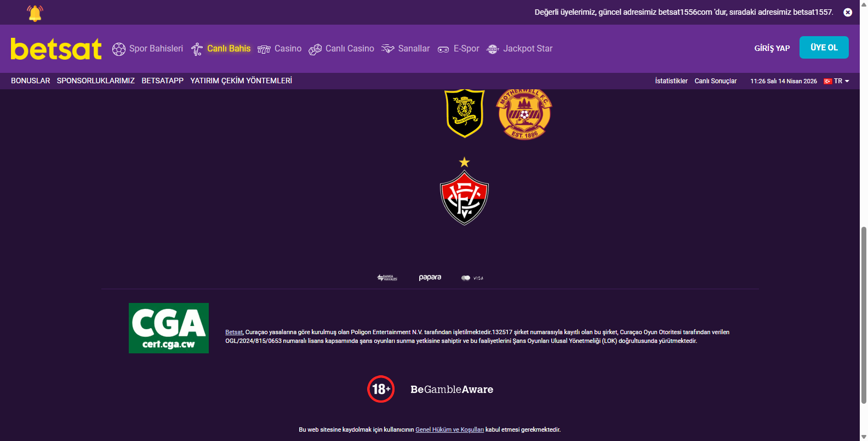
Task: Go to SPONSORLUKLARIMIZ page
Action: (x=96, y=81)
